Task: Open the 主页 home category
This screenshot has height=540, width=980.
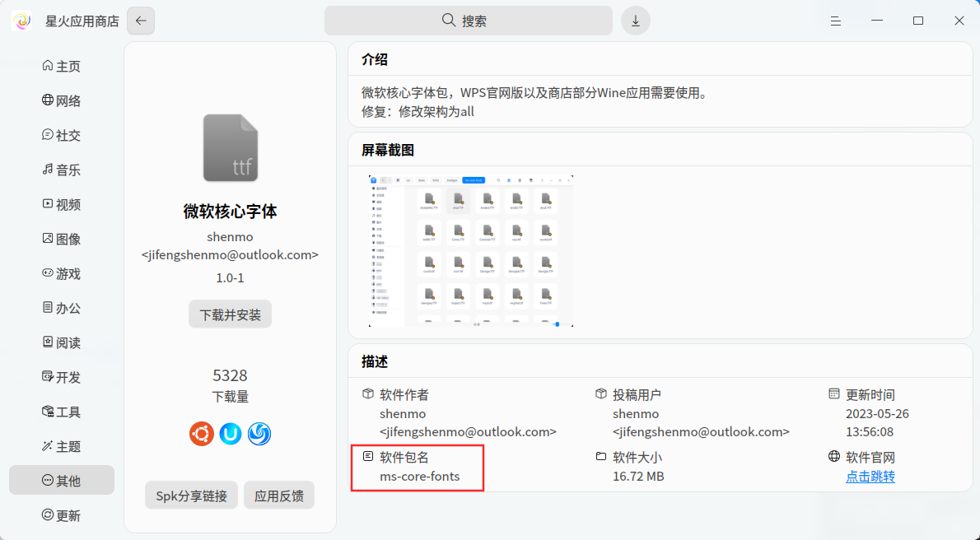Action: pyautogui.click(x=61, y=66)
